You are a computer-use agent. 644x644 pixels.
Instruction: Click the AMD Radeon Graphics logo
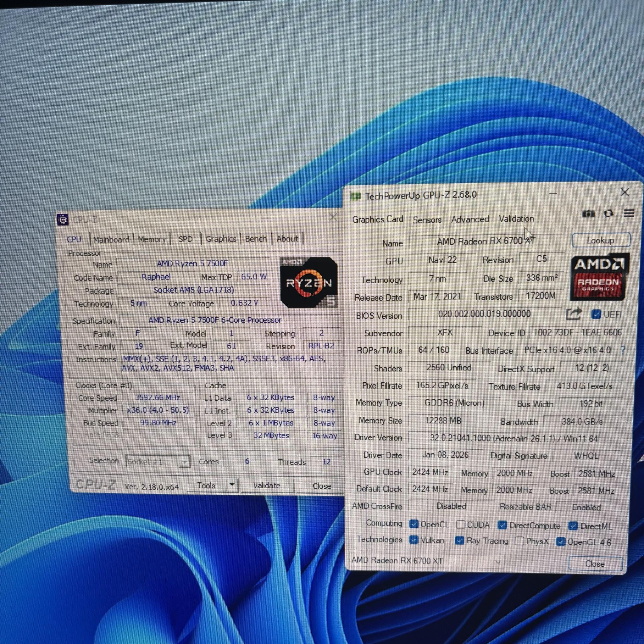pos(599,277)
